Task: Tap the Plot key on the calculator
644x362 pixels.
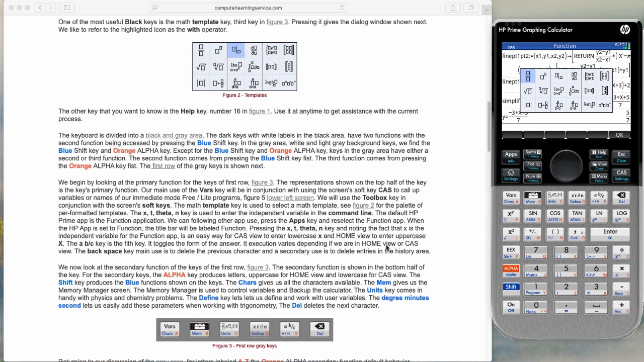Action: (533, 165)
